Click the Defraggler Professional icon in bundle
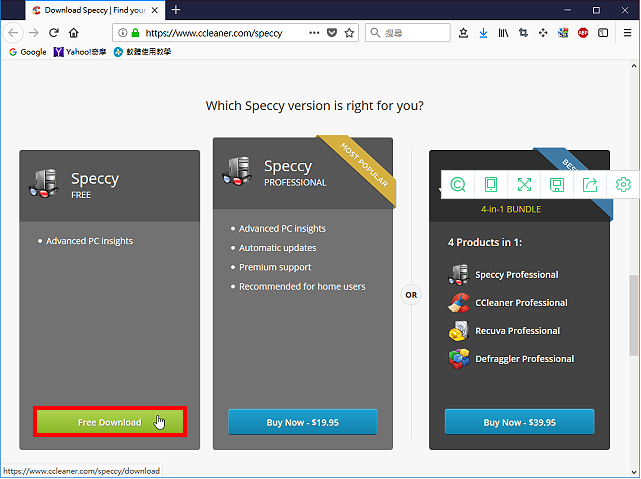The height and width of the screenshot is (479, 641). pyautogui.click(x=459, y=359)
